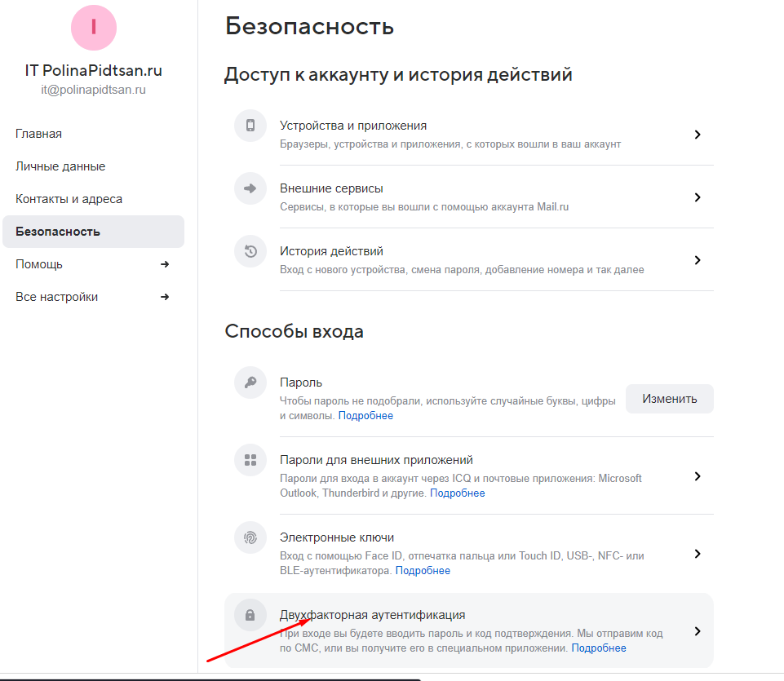This screenshot has height=681, width=784.
Task: Expand the Устройства и приложения chevron
Action: coord(697,135)
